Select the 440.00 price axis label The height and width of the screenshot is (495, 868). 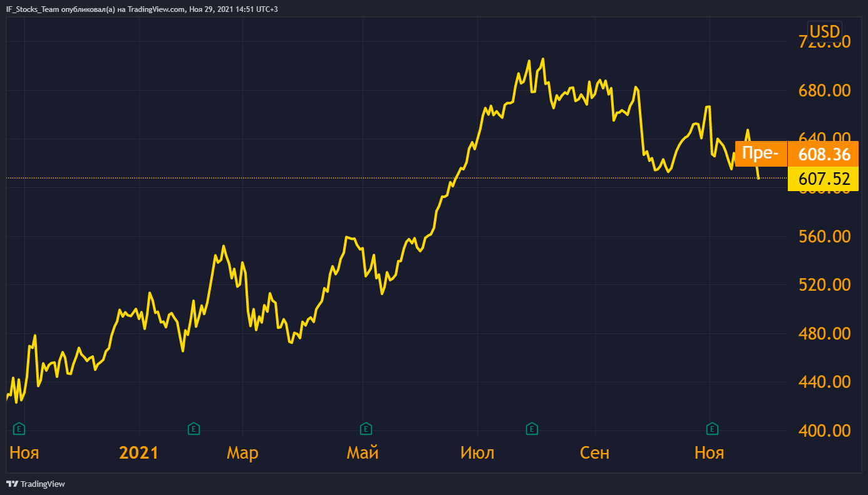pyautogui.click(x=824, y=382)
